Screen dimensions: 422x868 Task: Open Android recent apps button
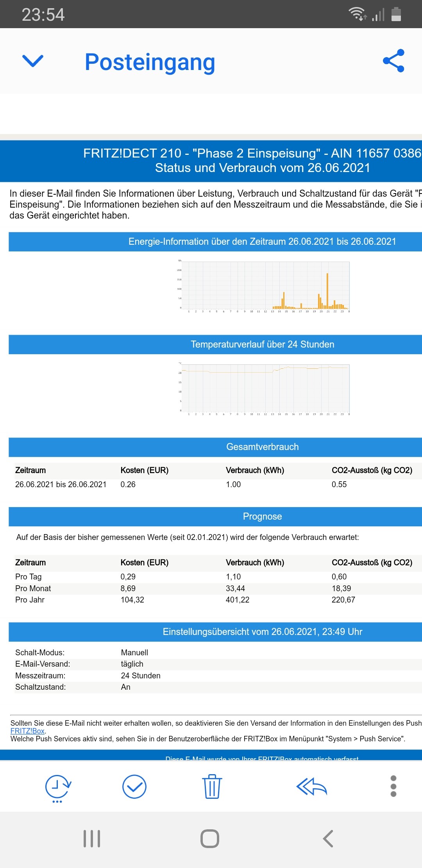click(92, 839)
